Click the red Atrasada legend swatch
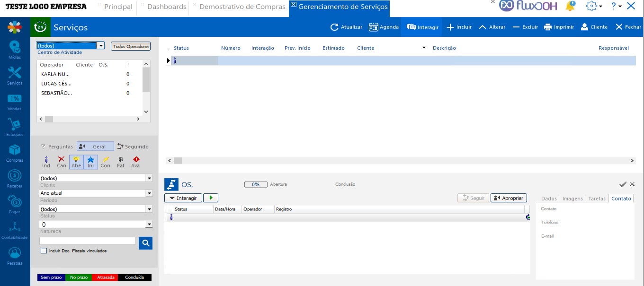 106,277
